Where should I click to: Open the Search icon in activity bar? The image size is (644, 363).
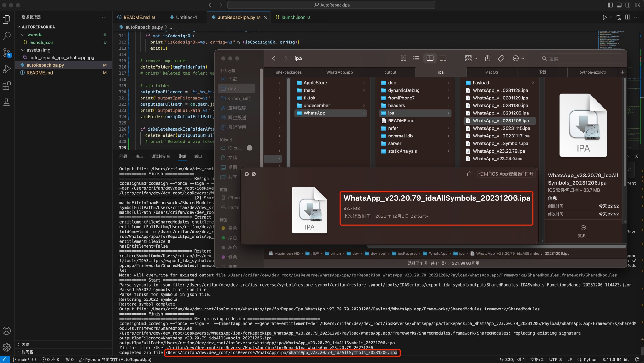[x=7, y=36]
